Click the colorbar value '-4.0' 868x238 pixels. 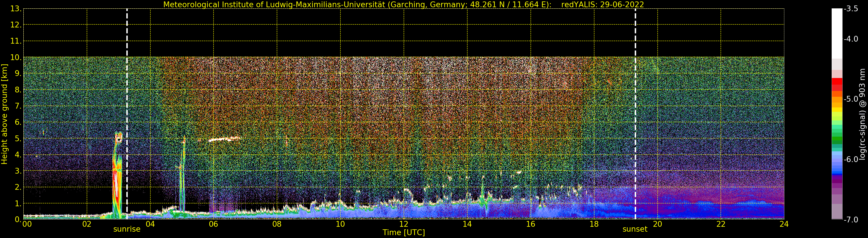[851, 39]
